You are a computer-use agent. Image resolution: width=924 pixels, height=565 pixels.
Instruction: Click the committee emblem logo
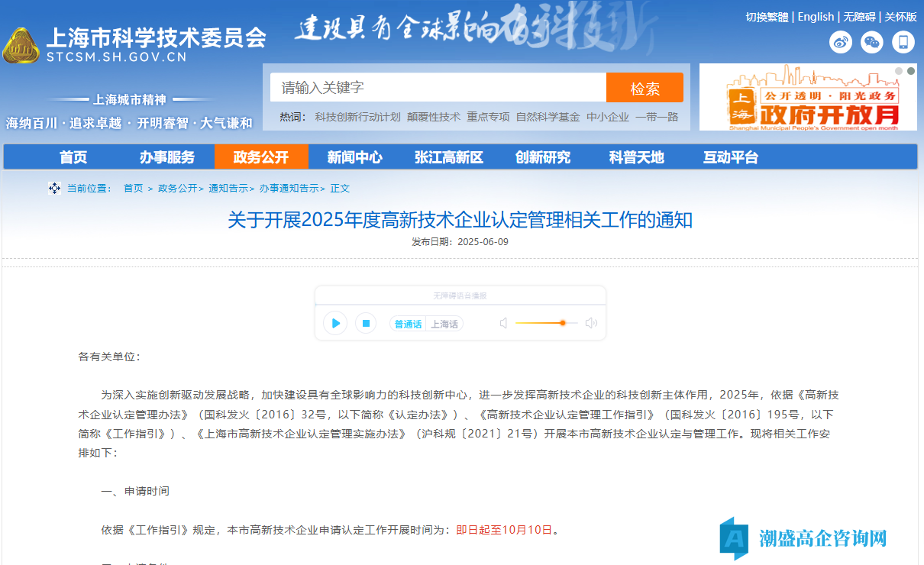pos(21,47)
